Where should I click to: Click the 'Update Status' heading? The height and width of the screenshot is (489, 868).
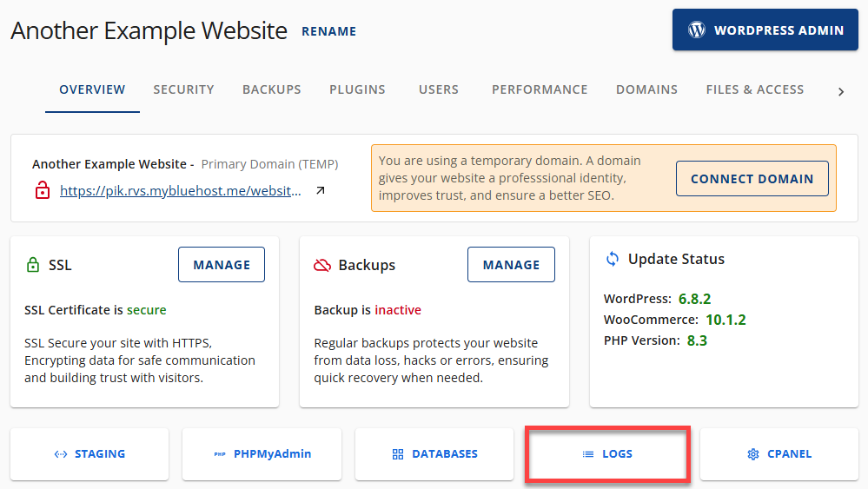pyautogui.click(x=676, y=259)
